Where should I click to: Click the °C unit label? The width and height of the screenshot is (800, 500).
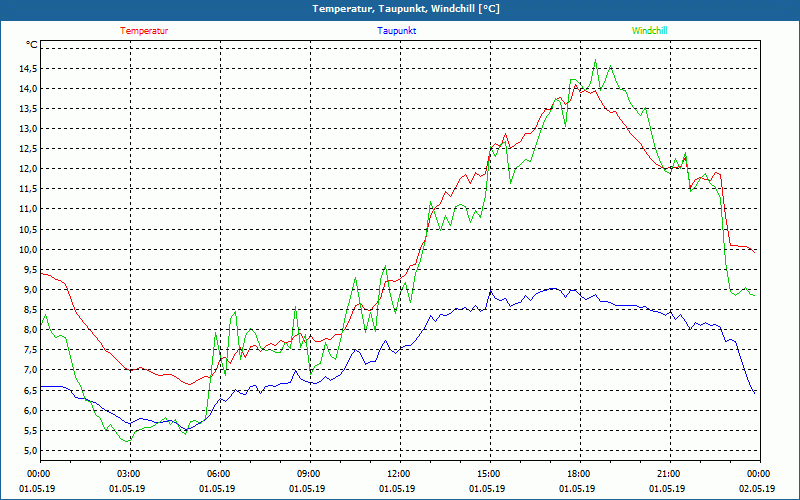32,45
